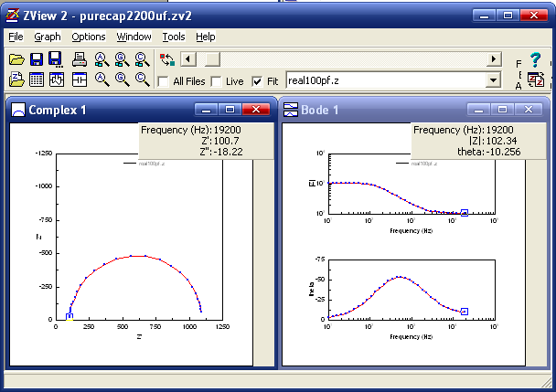The height and width of the screenshot is (392, 556).
Task: Click the red-green swap arrows icon
Action: [x=166, y=59]
